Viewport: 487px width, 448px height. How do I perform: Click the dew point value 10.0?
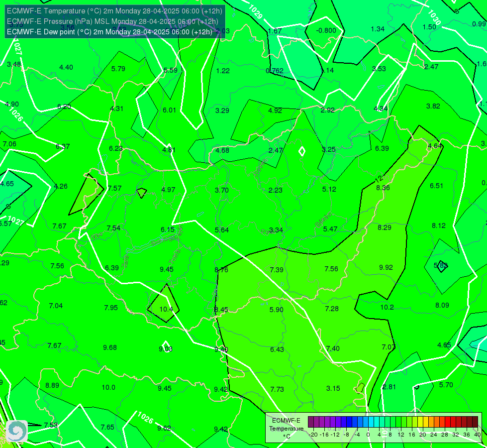[x=108, y=387]
